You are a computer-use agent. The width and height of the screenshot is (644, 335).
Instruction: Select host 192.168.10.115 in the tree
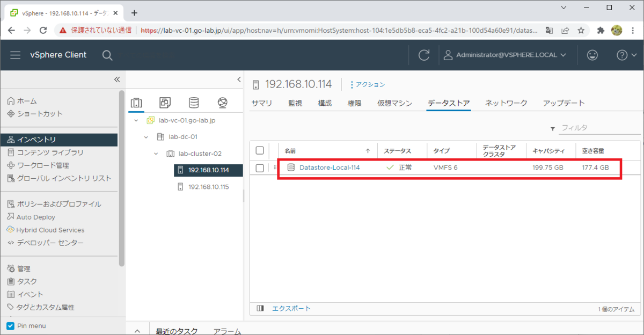tap(209, 186)
